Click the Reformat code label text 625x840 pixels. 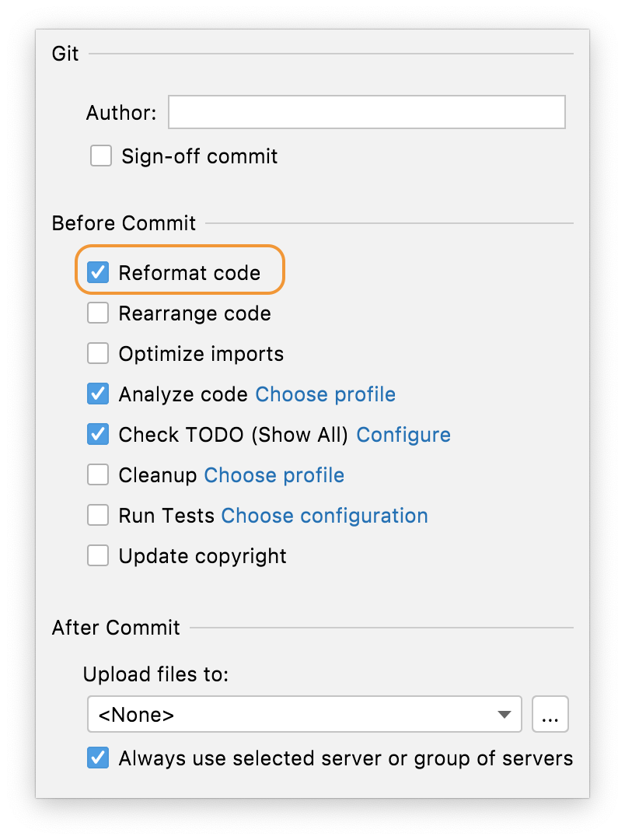189,273
